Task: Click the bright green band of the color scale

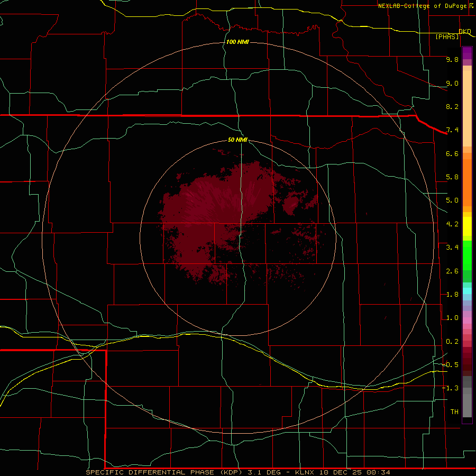Action: pos(467,255)
